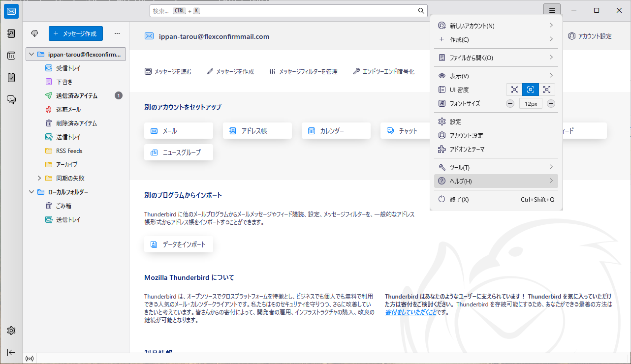Open the Tasks space icon
The height and width of the screenshot is (364, 631).
tap(11, 77)
